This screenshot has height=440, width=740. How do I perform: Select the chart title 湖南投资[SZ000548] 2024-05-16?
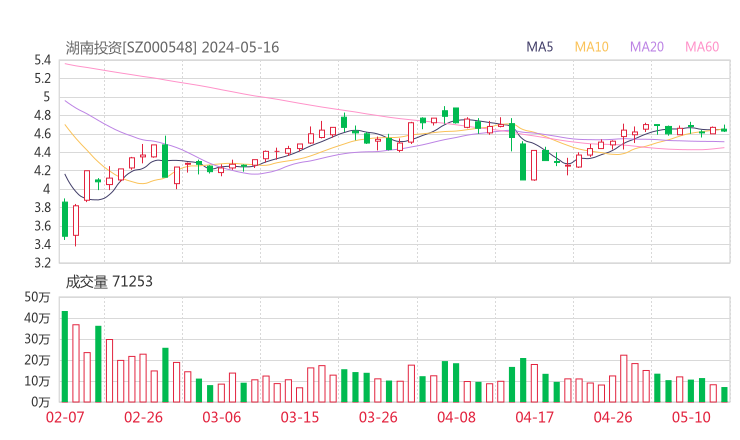tap(172, 47)
